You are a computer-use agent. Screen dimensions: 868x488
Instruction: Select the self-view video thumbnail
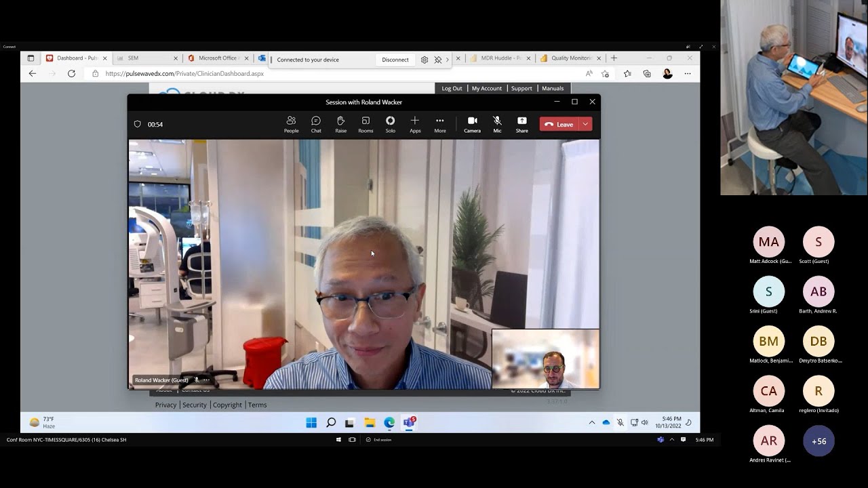pyautogui.click(x=545, y=359)
